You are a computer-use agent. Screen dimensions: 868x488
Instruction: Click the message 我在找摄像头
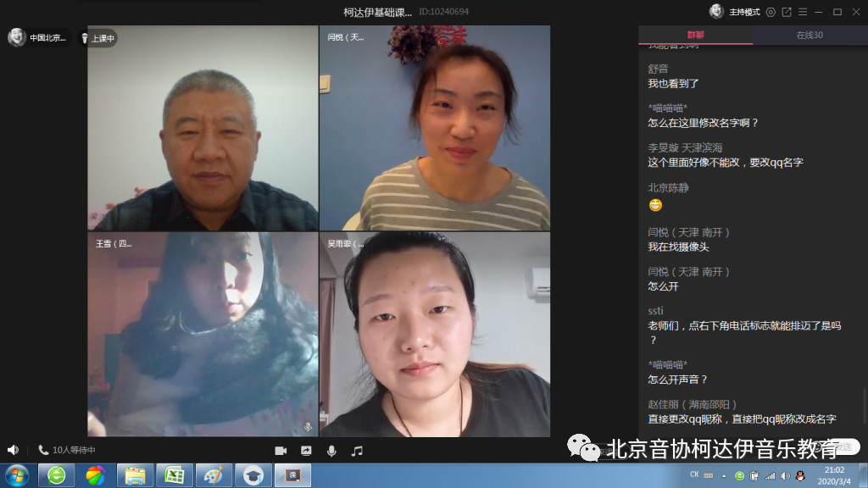(678, 247)
